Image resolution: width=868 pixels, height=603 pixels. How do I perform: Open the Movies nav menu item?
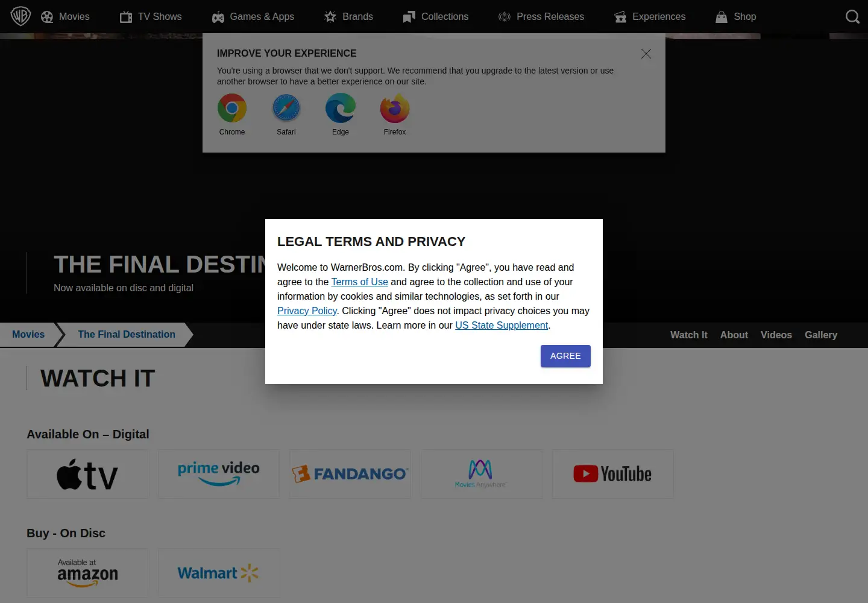click(65, 16)
